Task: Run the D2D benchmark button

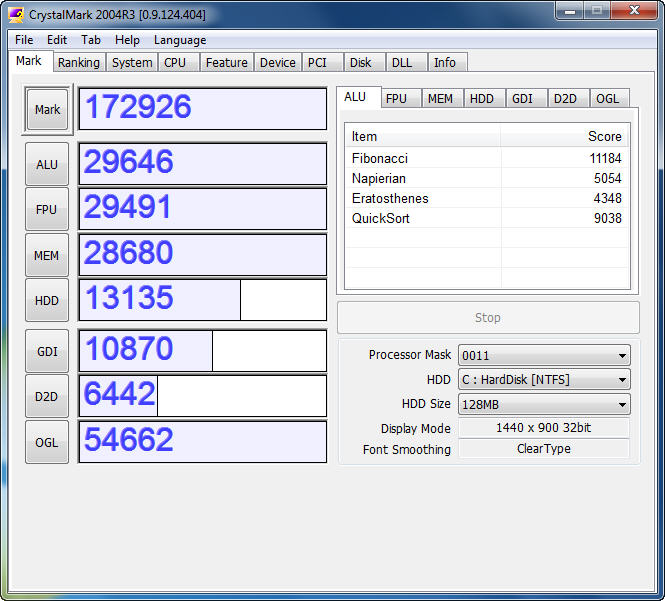Action: [x=47, y=397]
